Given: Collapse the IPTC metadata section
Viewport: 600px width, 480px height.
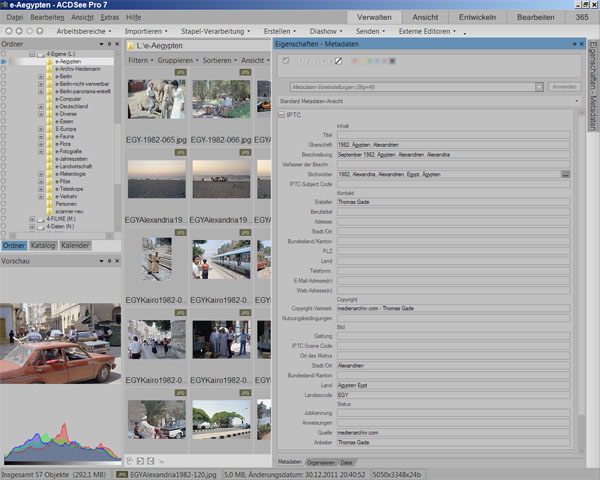Looking at the screenshot, I should pos(281,115).
